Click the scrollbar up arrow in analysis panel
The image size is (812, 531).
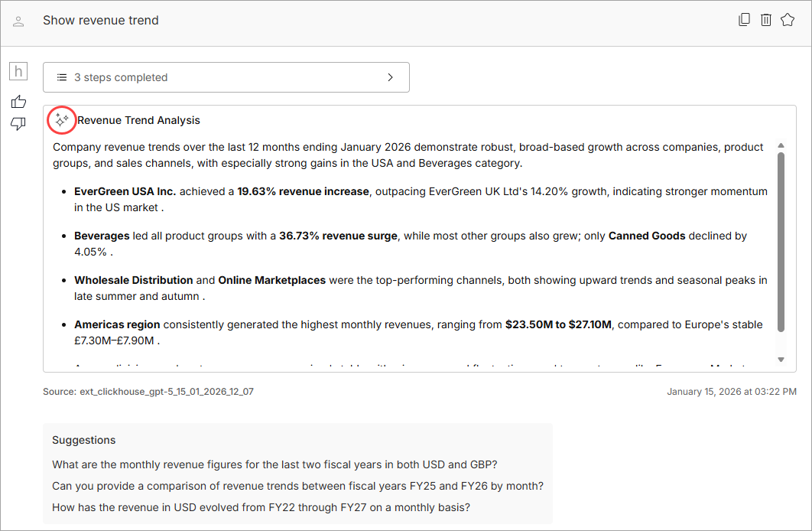pyautogui.click(x=781, y=145)
